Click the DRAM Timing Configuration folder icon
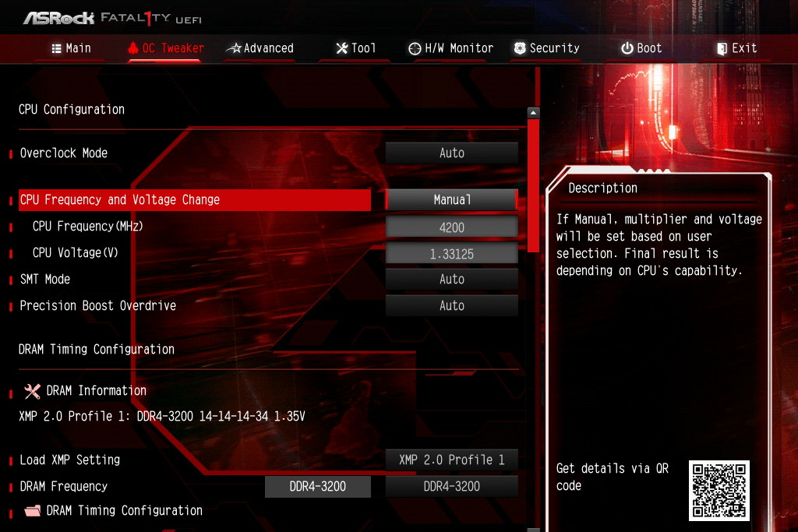 coord(32,511)
